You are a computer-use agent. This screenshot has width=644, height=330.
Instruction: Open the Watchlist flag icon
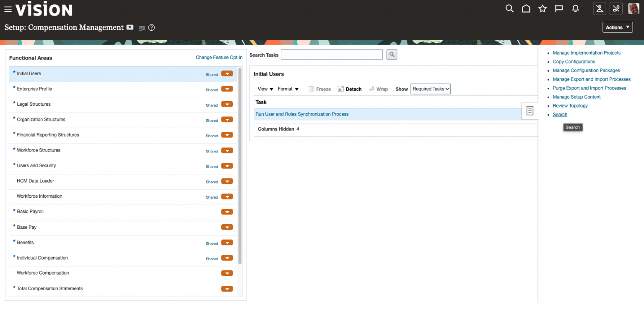(x=559, y=8)
